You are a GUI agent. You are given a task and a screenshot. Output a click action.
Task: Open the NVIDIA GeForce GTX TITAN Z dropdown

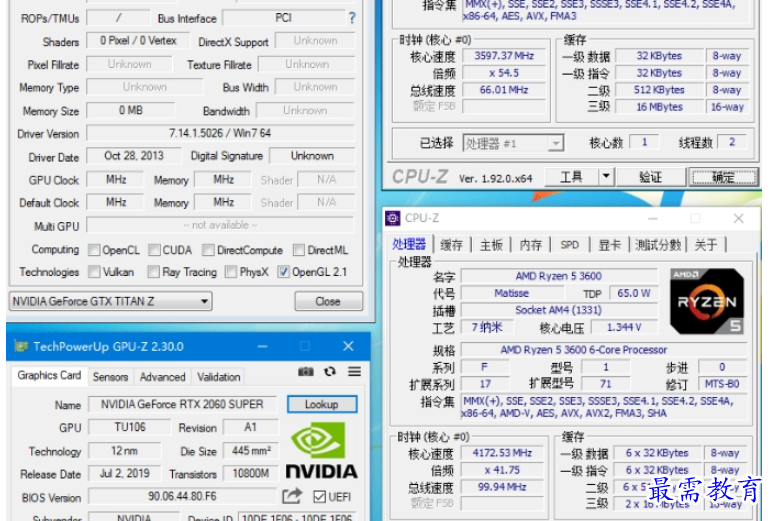[110, 301]
